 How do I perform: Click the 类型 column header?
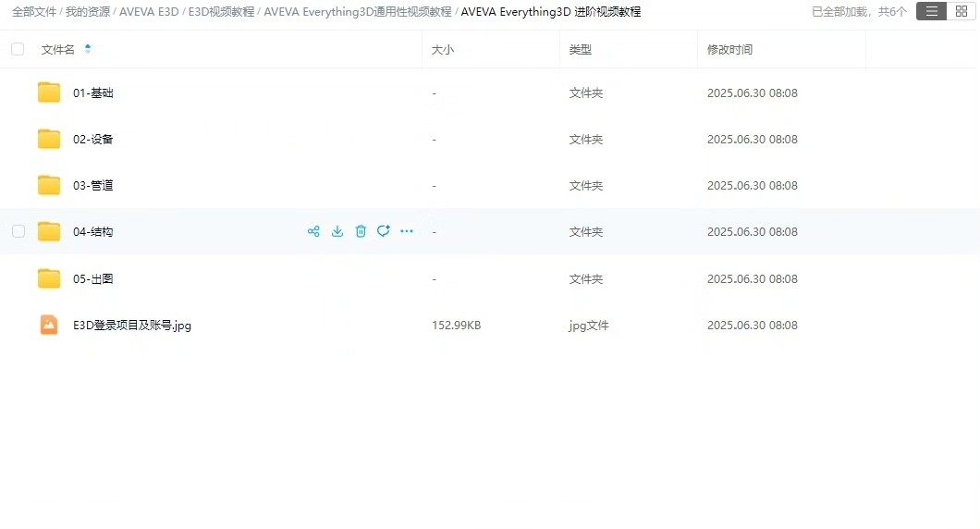tap(580, 49)
